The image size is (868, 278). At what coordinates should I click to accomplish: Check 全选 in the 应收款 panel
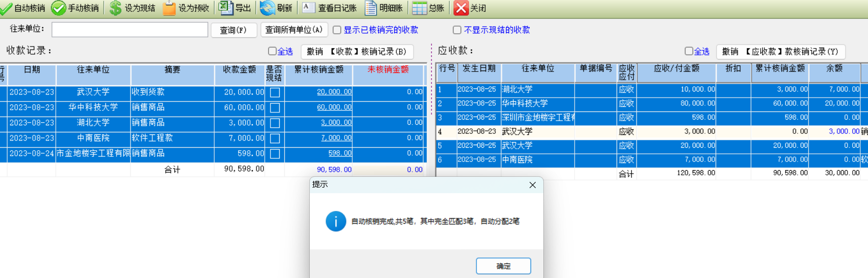[689, 51]
